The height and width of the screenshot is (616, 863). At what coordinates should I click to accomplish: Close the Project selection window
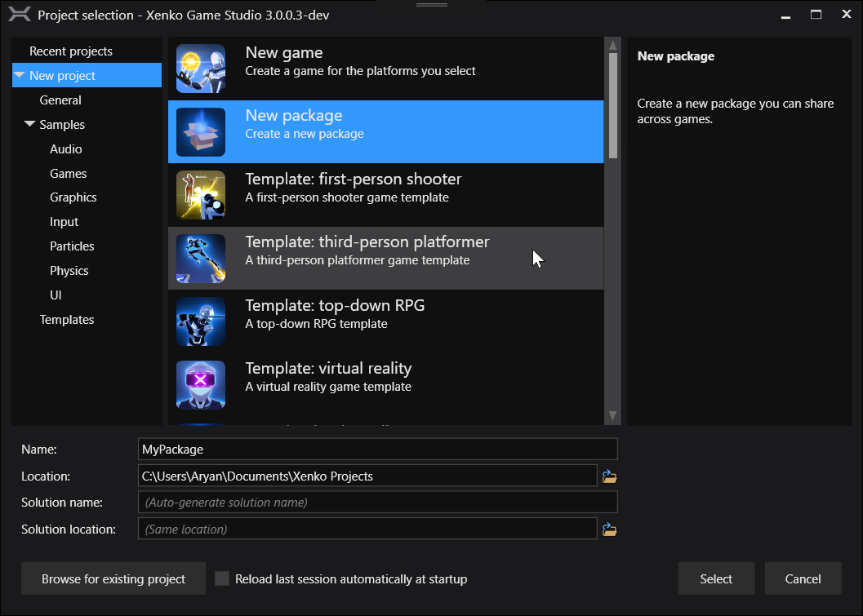(847, 15)
